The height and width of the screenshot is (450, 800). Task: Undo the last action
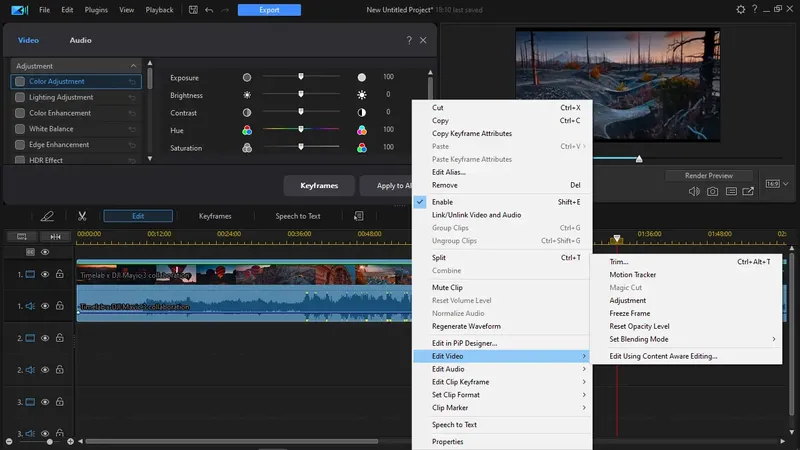209,10
